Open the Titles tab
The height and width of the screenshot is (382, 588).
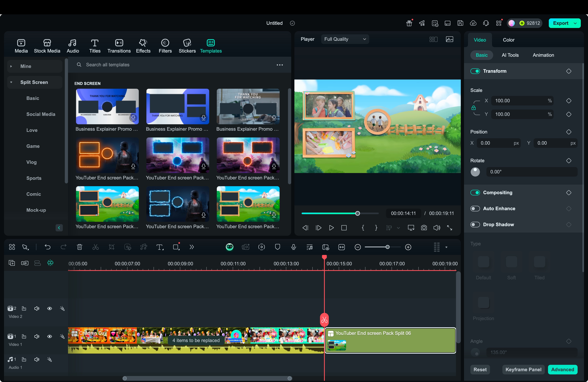click(x=95, y=46)
